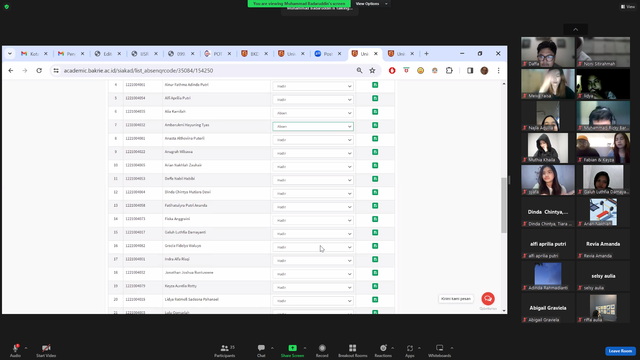The image size is (640, 360).
Task: Bookmark the page with the star icon
Action: pyautogui.click(x=372, y=71)
